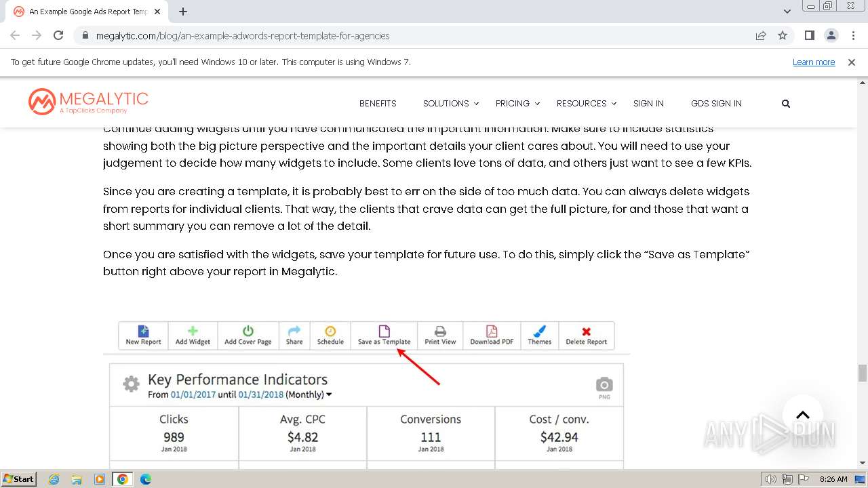Click the Key Performance Indicators gear icon
The image size is (868, 488).
[x=131, y=384]
